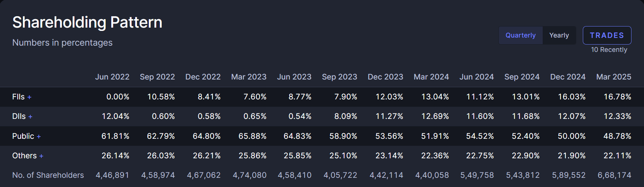The image size is (644, 187).
Task: Click the FIIs value 0.00%
Action: pyautogui.click(x=118, y=97)
